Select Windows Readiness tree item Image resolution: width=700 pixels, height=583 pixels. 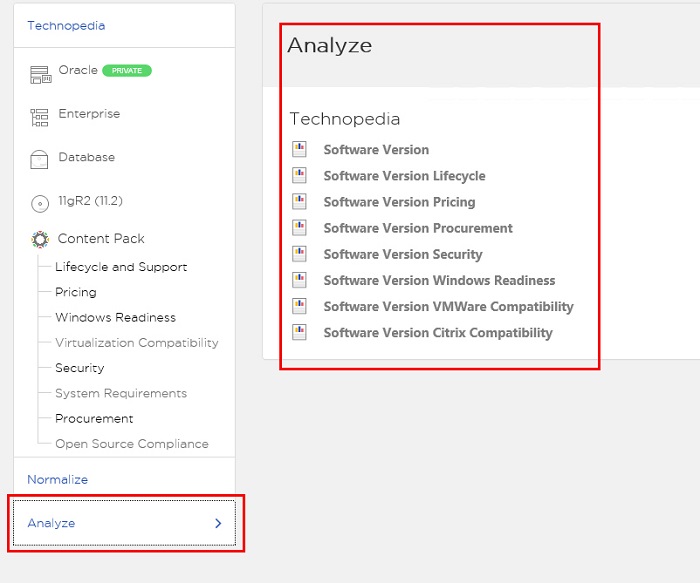pos(115,317)
